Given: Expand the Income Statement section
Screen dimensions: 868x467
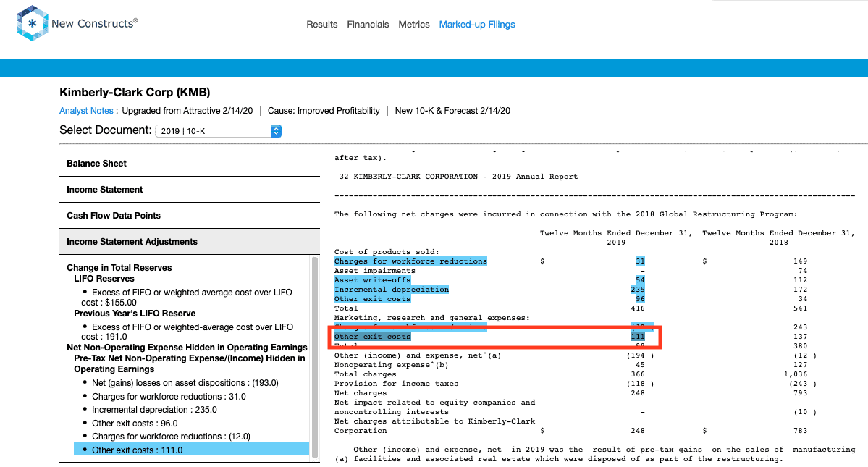Looking at the screenshot, I should point(190,190).
